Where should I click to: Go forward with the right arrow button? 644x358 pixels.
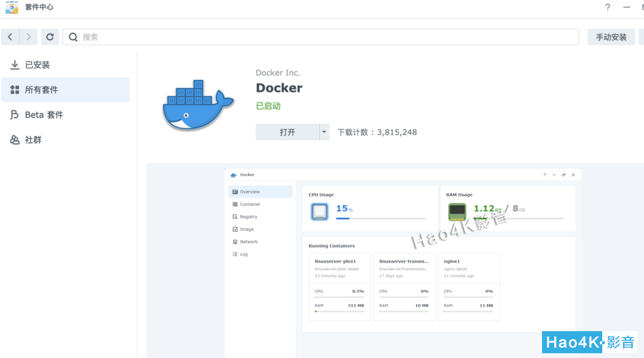point(29,37)
